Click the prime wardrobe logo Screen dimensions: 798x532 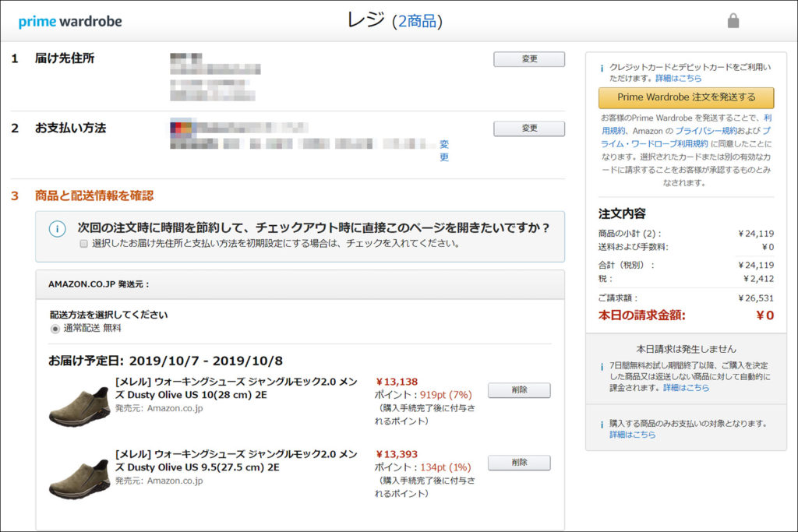(x=70, y=21)
